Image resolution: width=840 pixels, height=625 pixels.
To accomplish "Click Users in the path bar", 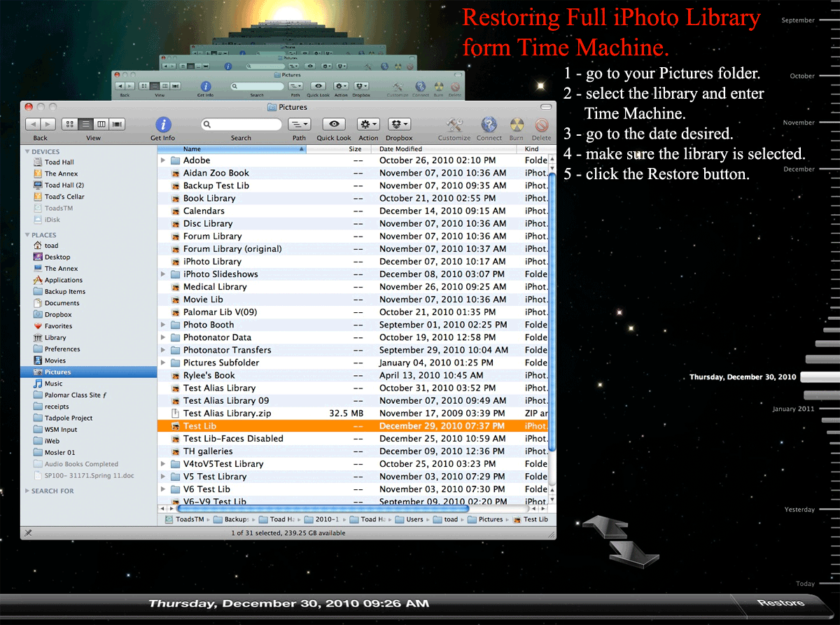I will (409, 519).
